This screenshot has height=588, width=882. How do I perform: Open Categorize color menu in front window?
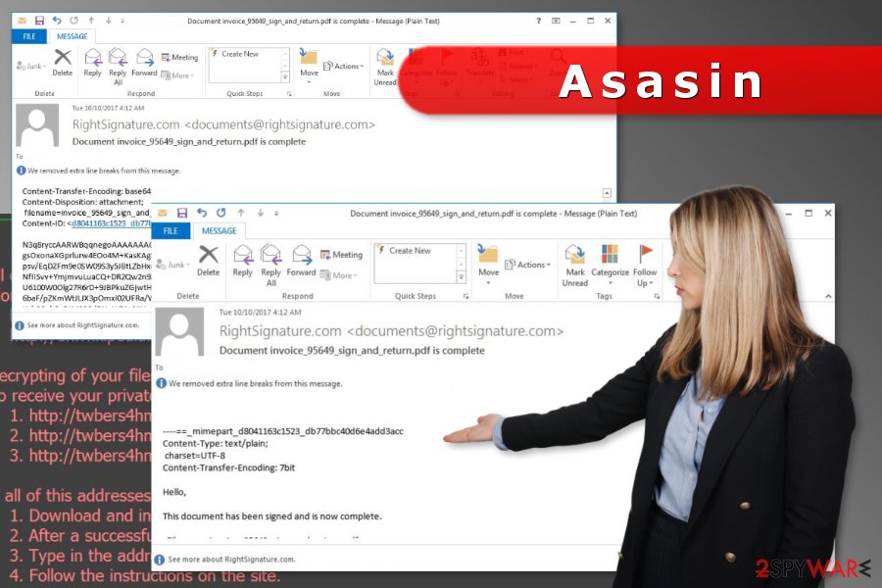610,265
